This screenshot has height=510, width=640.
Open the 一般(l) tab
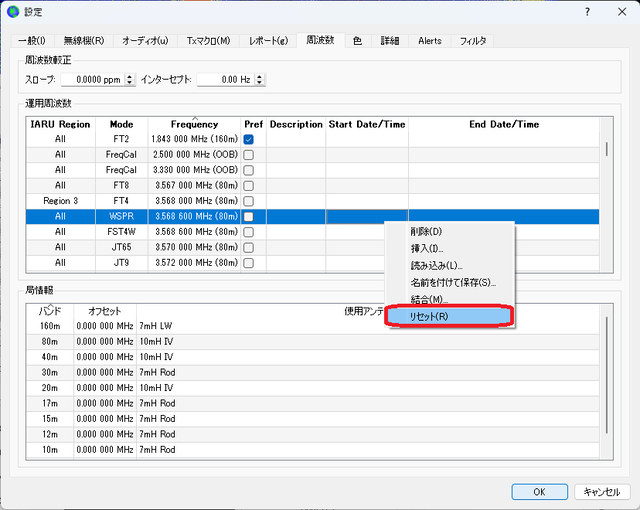tap(32, 41)
